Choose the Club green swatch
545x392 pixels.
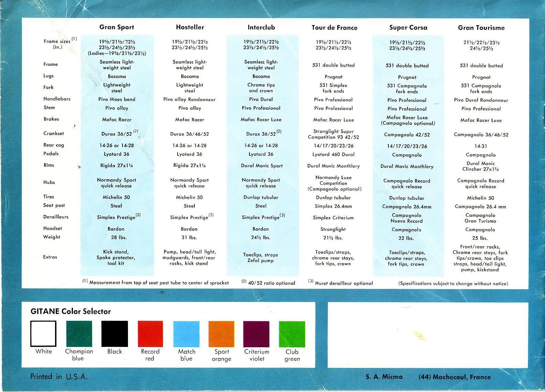292,334
